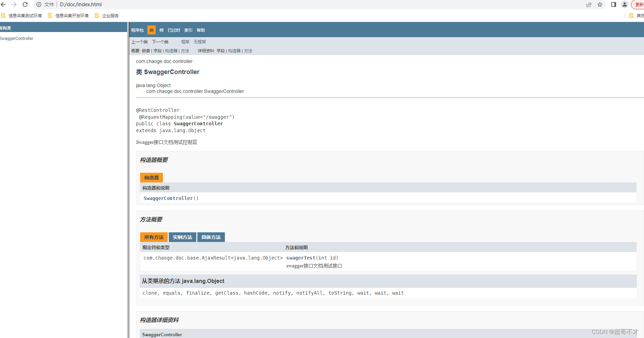
Task: Click the browser back arrow
Action: tap(3, 4)
